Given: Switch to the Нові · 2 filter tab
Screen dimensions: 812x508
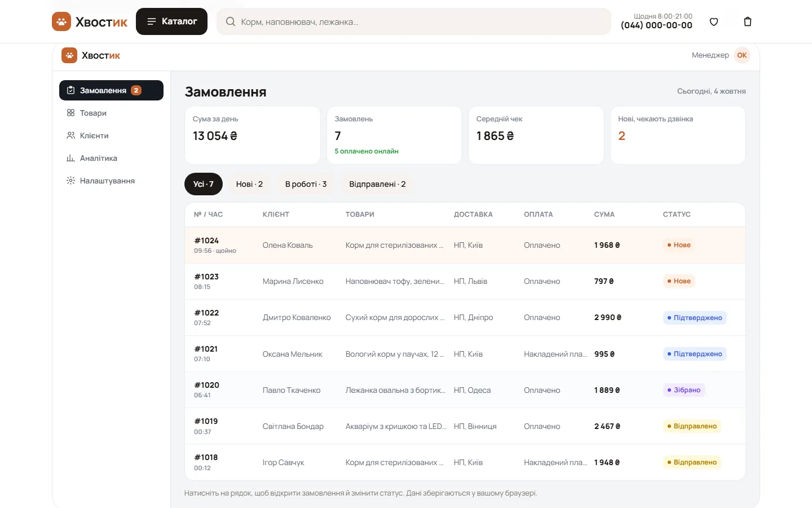Looking at the screenshot, I should [249, 184].
